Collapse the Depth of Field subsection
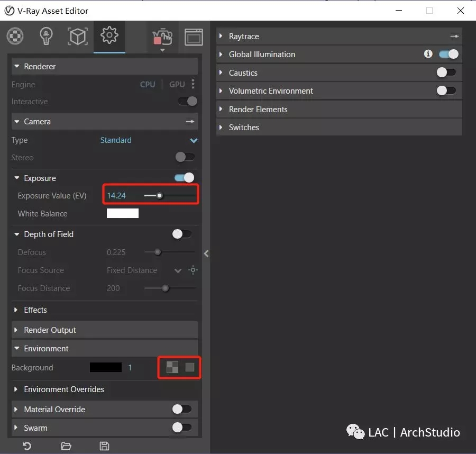 (x=17, y=234)
